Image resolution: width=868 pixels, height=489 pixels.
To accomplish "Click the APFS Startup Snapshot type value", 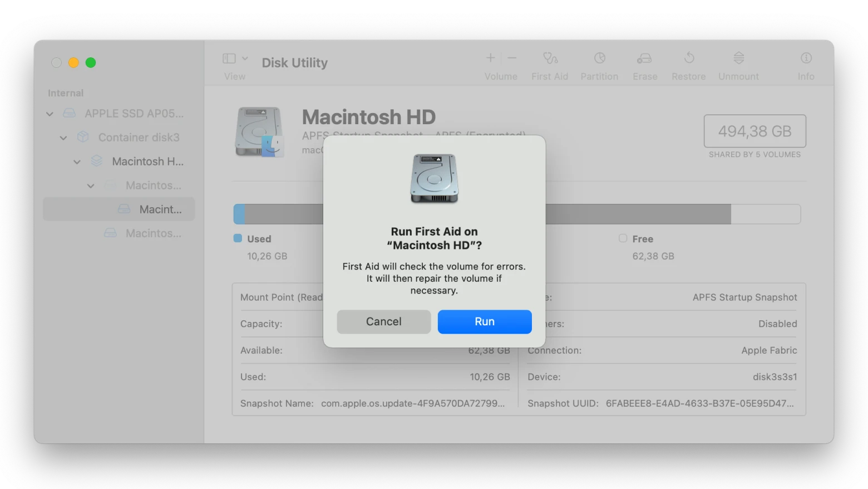I will click(x=744, y=297).
